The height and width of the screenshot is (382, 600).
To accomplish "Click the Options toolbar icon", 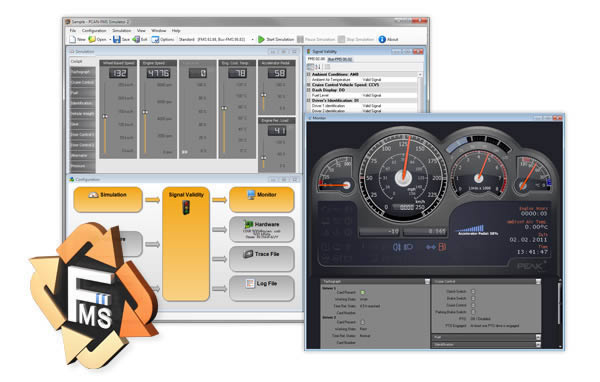I will point(155,39).
